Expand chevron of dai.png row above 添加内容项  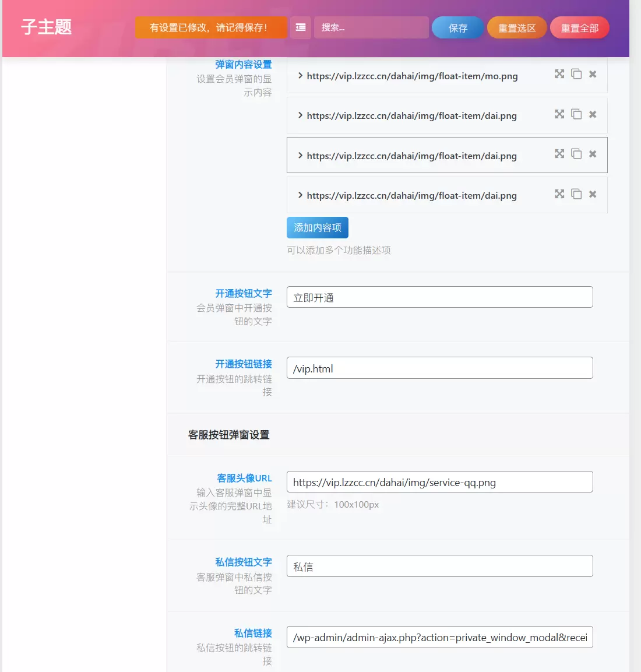300,195
